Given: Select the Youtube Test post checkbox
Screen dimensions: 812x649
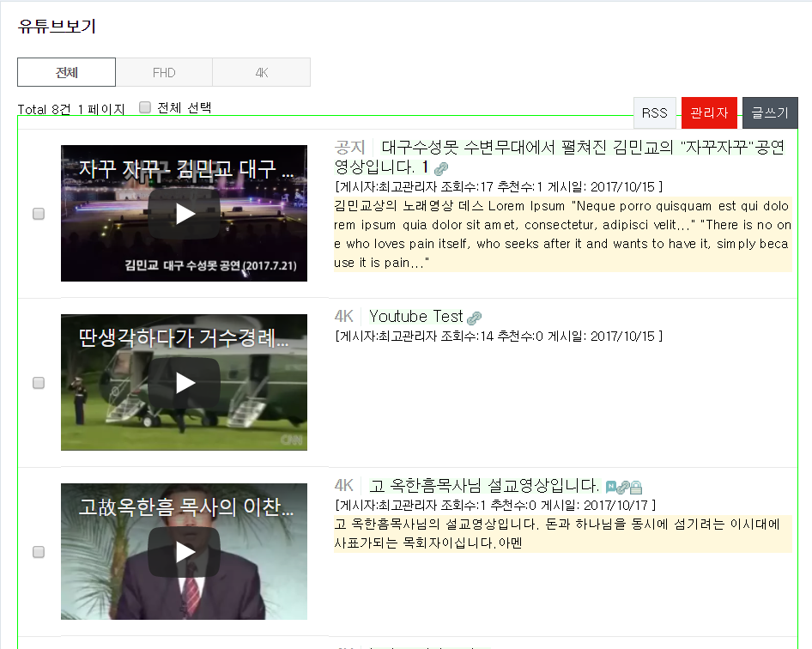Looking at the screenshot, I should pos(39,383).
